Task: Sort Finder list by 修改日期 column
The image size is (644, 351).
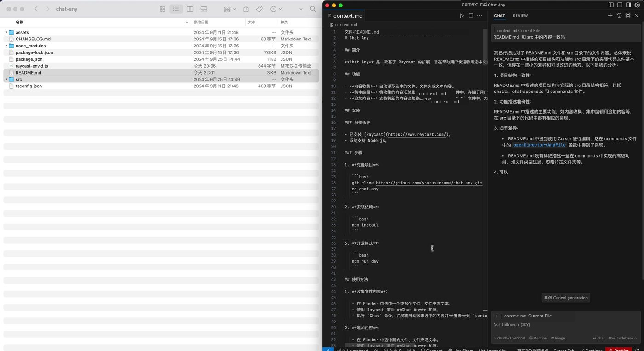Action: click(201, 22)
